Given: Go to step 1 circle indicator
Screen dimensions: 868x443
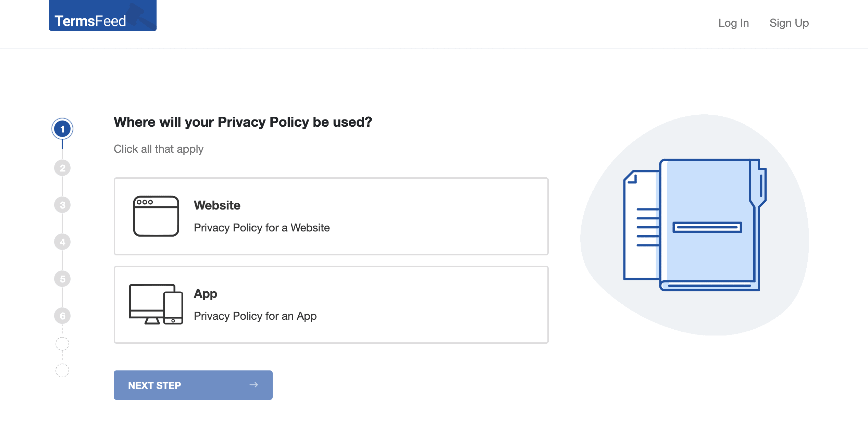Looking at the screenshot, I should pyautogui.click(x=62, y=129).
